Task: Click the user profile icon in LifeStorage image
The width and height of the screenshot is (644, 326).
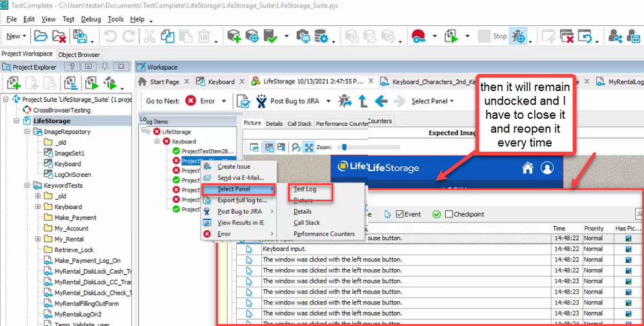Action: [547, 168]
